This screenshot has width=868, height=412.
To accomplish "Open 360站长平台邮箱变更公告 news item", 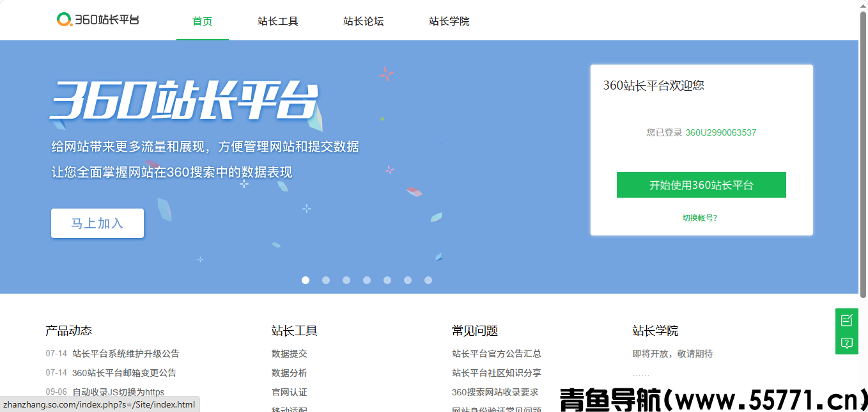I will (x=124, y=372).
